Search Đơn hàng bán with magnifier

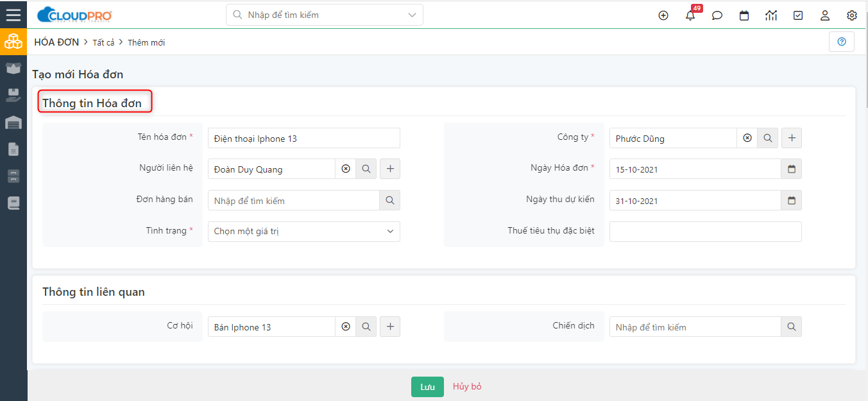[x=390, y=200]
